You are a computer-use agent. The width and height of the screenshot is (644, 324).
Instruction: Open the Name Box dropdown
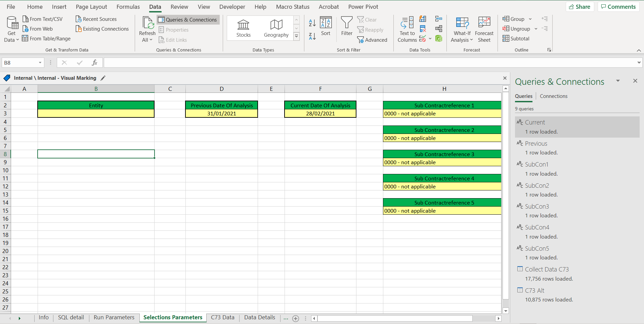point(40,63)
